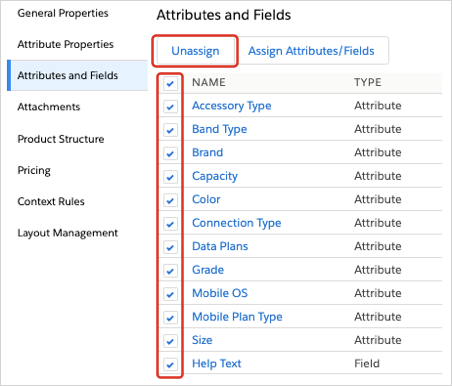
Task: Open the Capacity attribute link
Action: tap(215, 176)
